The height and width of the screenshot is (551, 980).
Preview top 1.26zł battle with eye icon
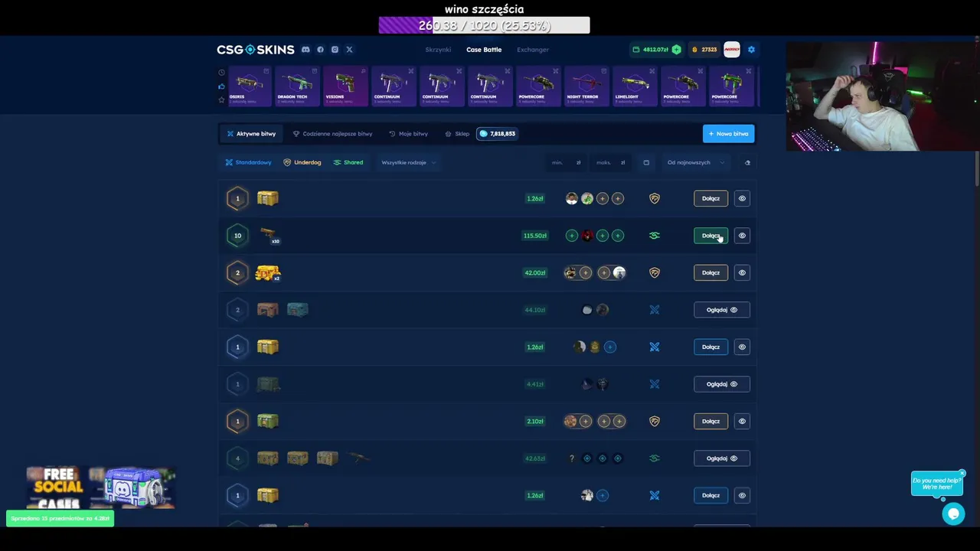click(742, 199)
